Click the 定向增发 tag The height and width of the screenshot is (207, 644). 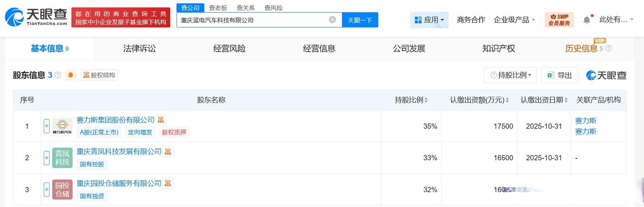pos(140,132)
